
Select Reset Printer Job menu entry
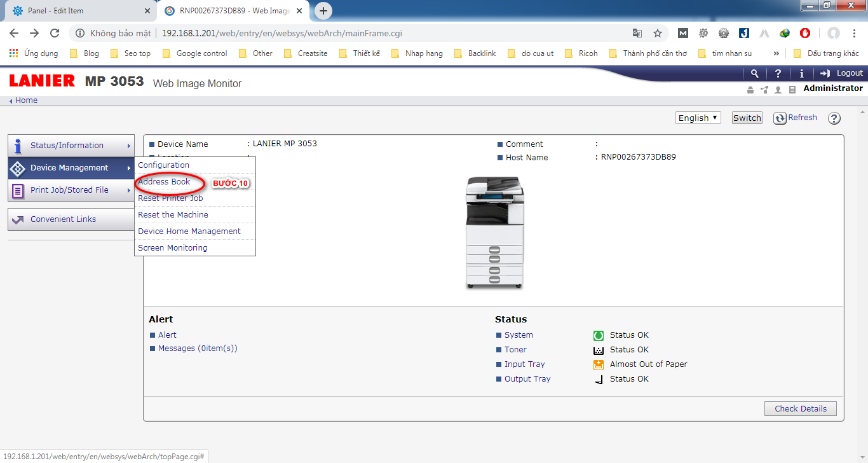coord(195,198)
